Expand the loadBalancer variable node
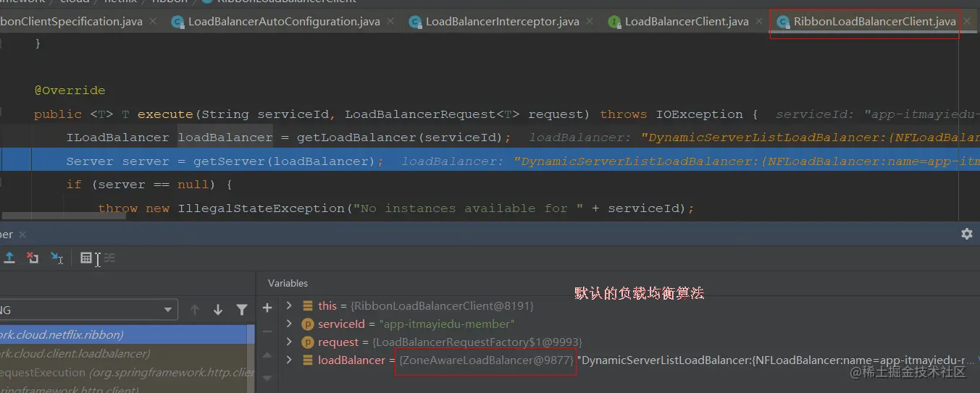Screen dimensions: 980x393 (290, 360)
